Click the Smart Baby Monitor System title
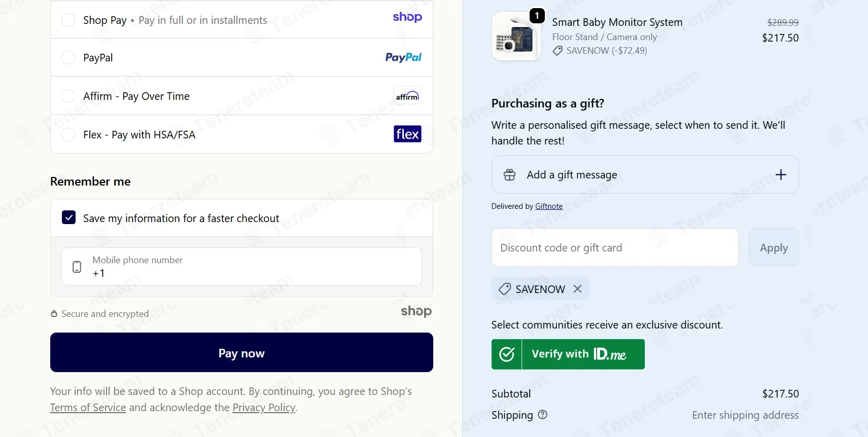Screen dimensions: 868x437 [x=617, y=22]
